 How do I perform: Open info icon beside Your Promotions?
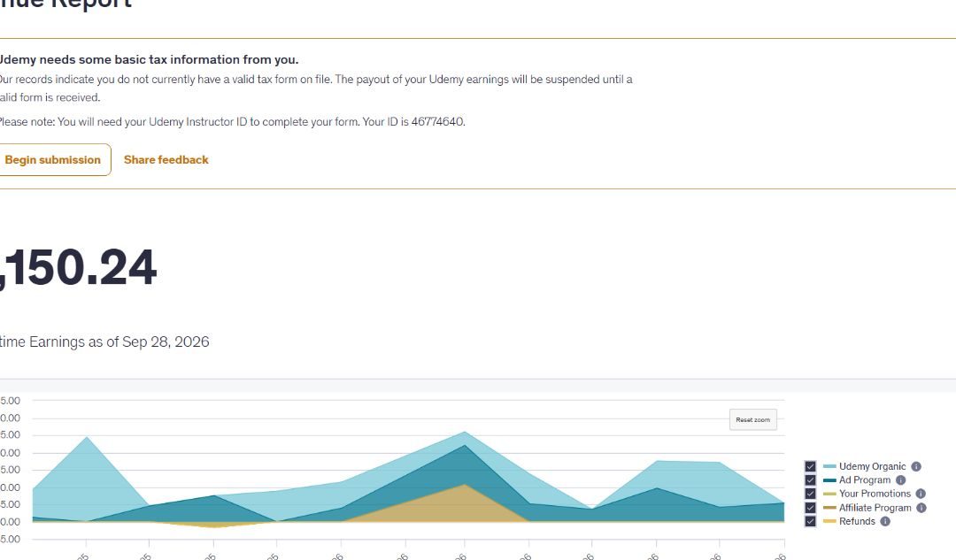tap(921, 494)
